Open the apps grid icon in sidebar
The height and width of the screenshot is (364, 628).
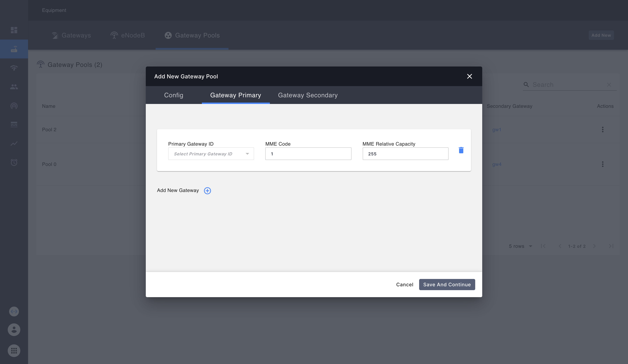14,351
